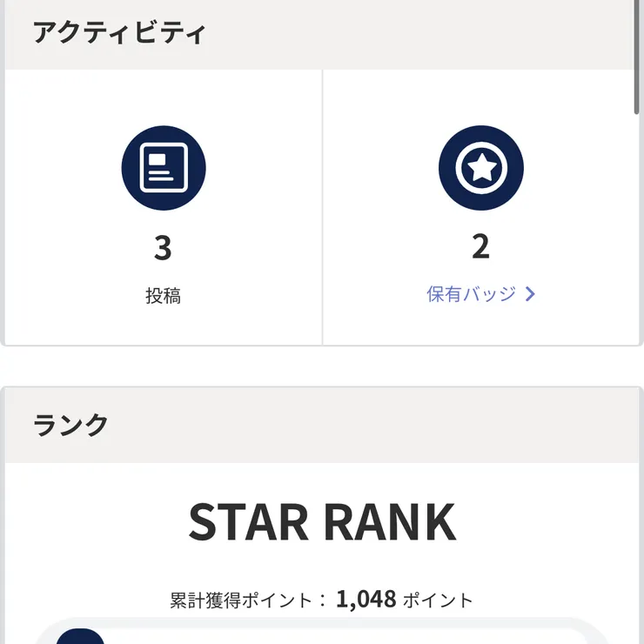Click the ランク section header

coord(71,425)
